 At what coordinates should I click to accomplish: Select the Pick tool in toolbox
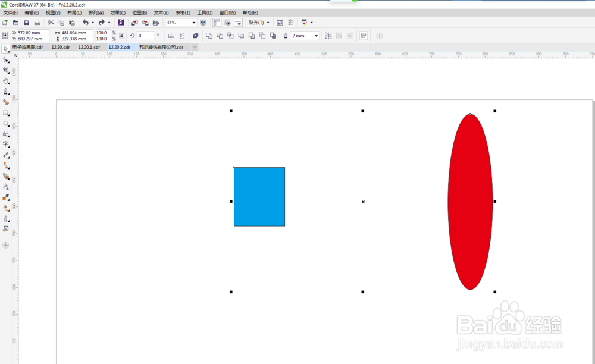click(6, 49)
